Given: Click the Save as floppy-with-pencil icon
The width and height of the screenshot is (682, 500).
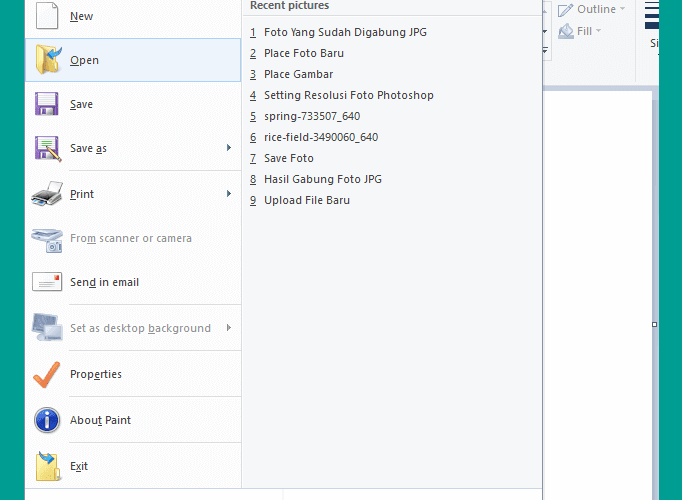Looking at the screenshot, I should point(48,149).
